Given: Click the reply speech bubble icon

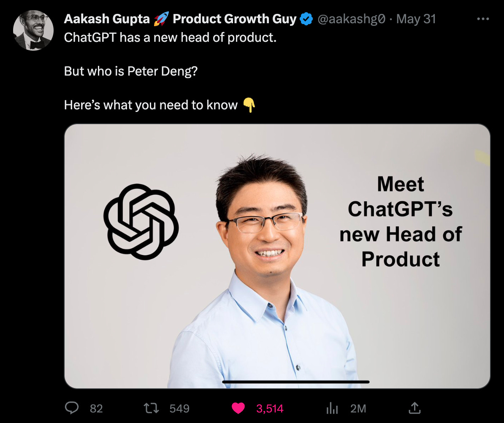Looking at the screenshot, I should click(x=71, y=408).
